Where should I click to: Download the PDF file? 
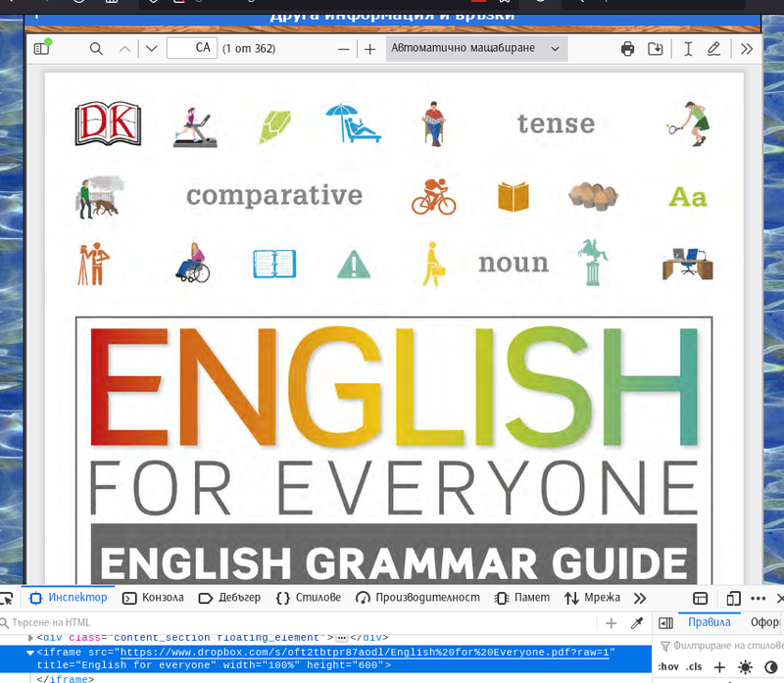[656, 48]
